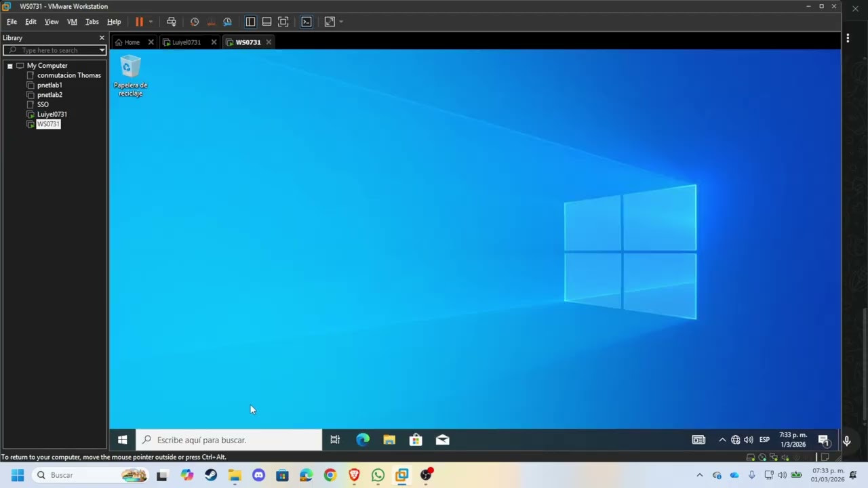Select pnetlab2 in the library
Viewport: 868px width, 488px height.
[50, 95]
